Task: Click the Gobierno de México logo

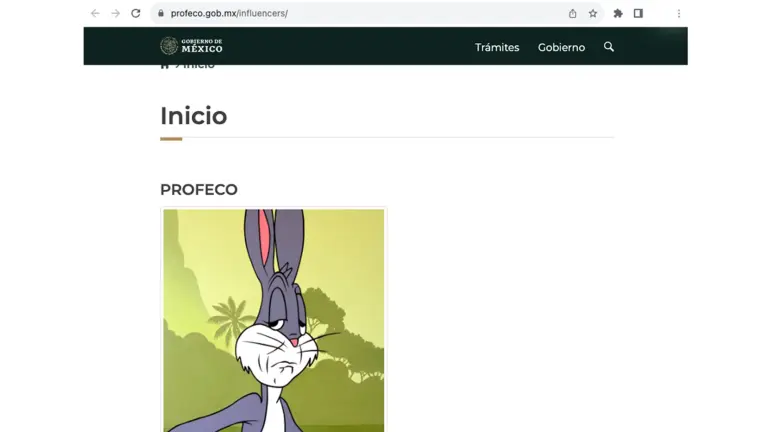Action: click(x=192, y=46)
